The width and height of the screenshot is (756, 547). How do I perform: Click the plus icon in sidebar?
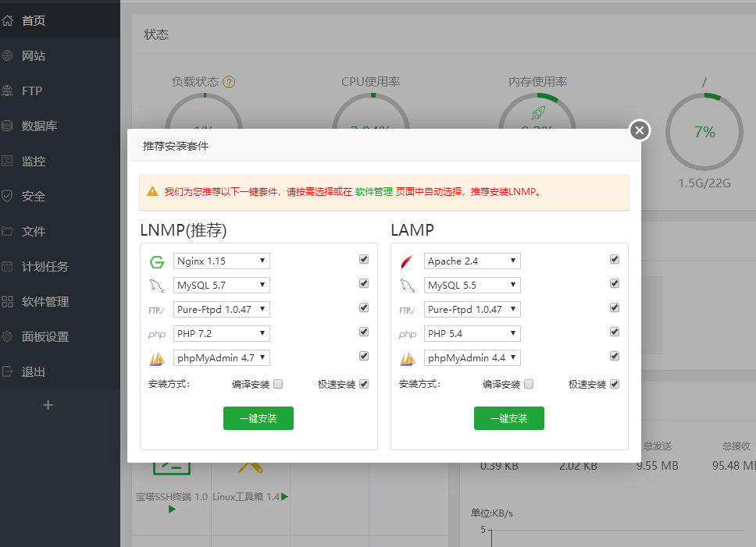48,405
